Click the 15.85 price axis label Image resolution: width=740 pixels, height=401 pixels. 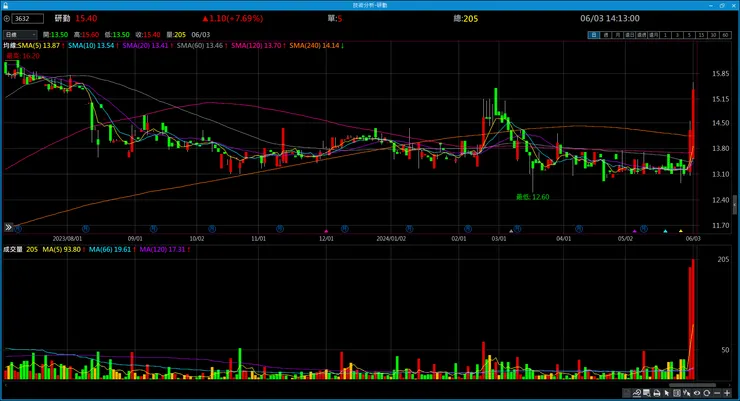(721, 74)
